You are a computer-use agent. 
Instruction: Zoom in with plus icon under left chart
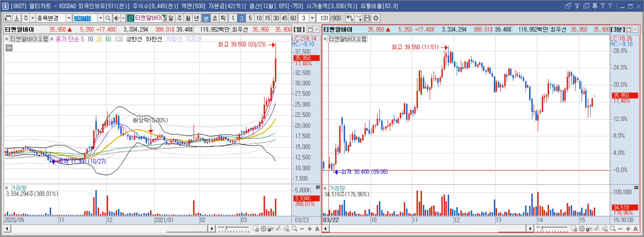pos(310,229)
